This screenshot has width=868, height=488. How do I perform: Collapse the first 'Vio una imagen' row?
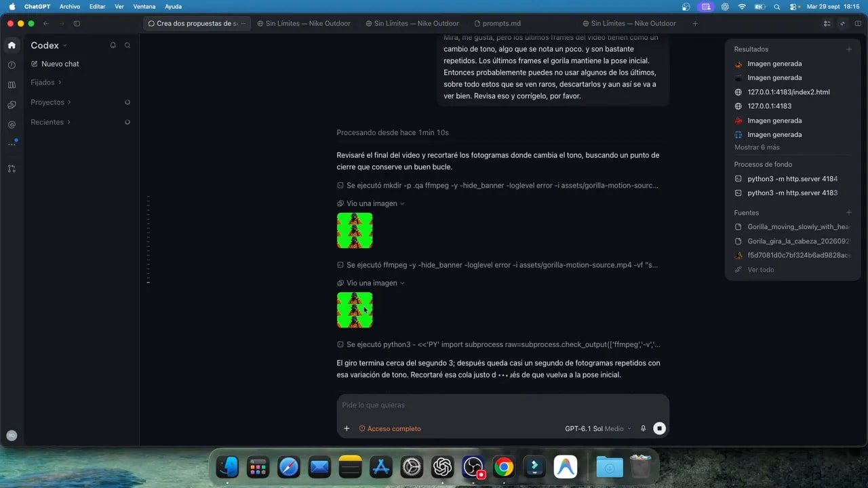[371, 203]
